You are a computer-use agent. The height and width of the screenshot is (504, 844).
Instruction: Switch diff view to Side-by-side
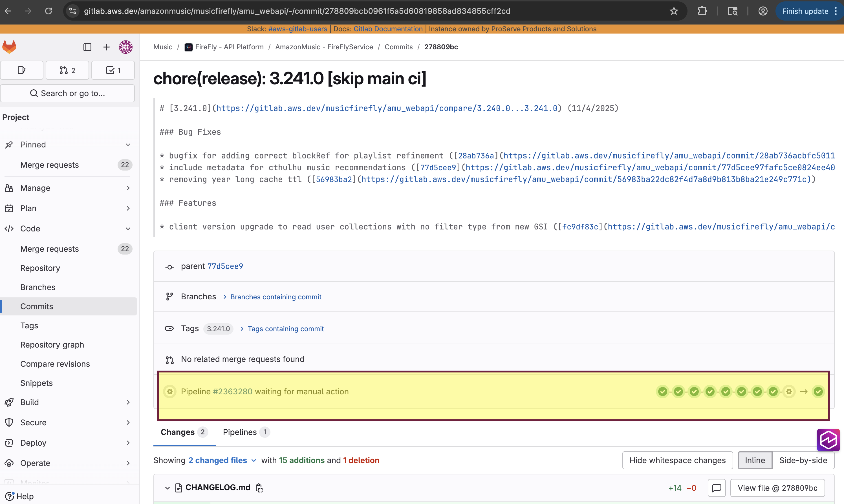tap(803, 460)
